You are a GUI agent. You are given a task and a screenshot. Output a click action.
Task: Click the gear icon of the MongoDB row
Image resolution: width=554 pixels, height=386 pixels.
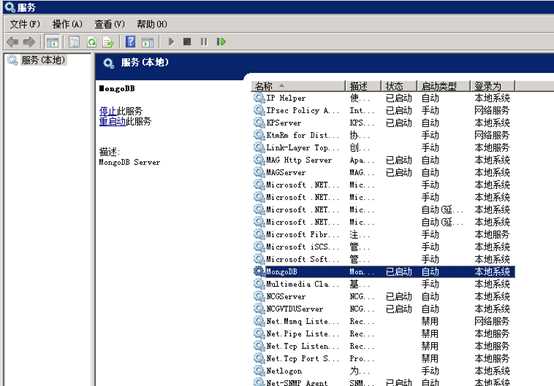[259, 271]
